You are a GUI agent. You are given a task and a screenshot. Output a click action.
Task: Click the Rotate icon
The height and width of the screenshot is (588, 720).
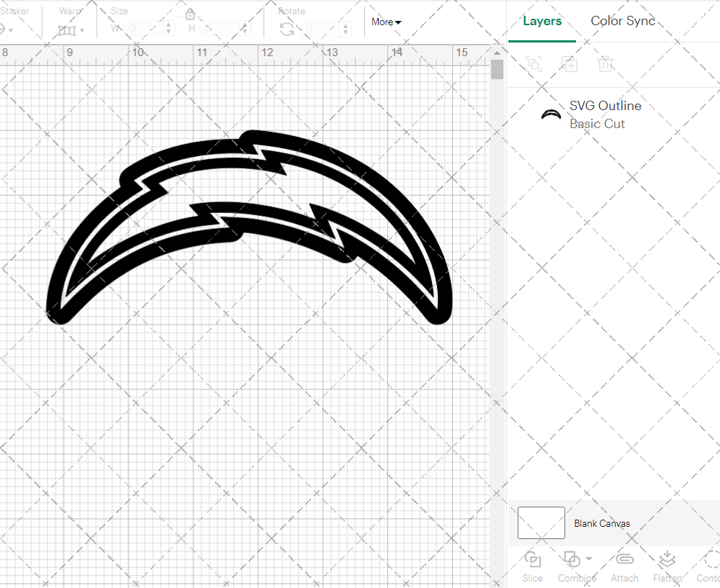coord(287,30)
